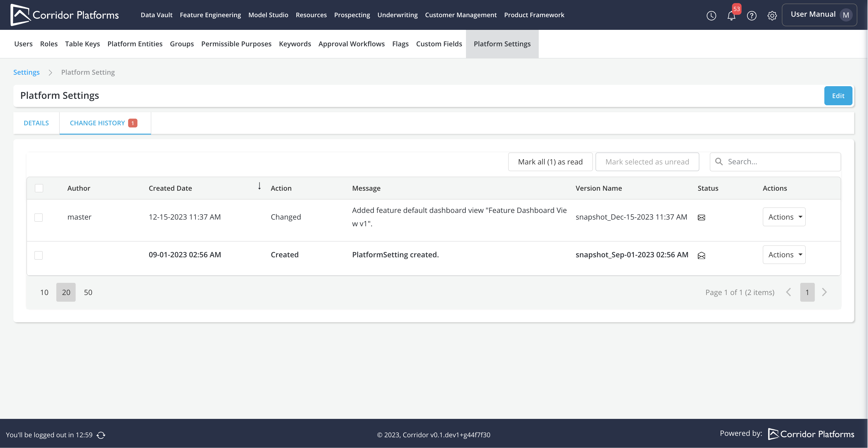Screen dimensions: 868x448
Task: Open the User Manual account menu
Action: coord(819,15)
